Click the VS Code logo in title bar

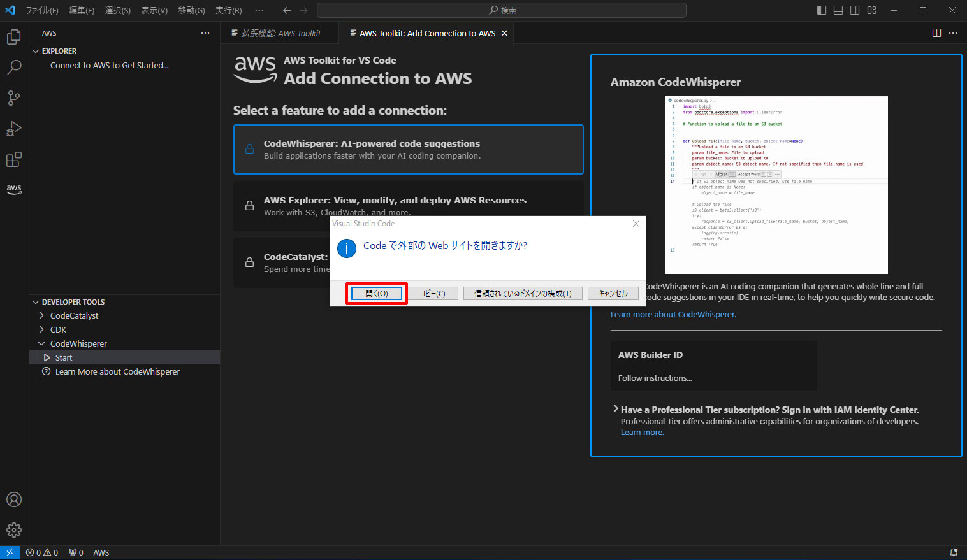10,10
